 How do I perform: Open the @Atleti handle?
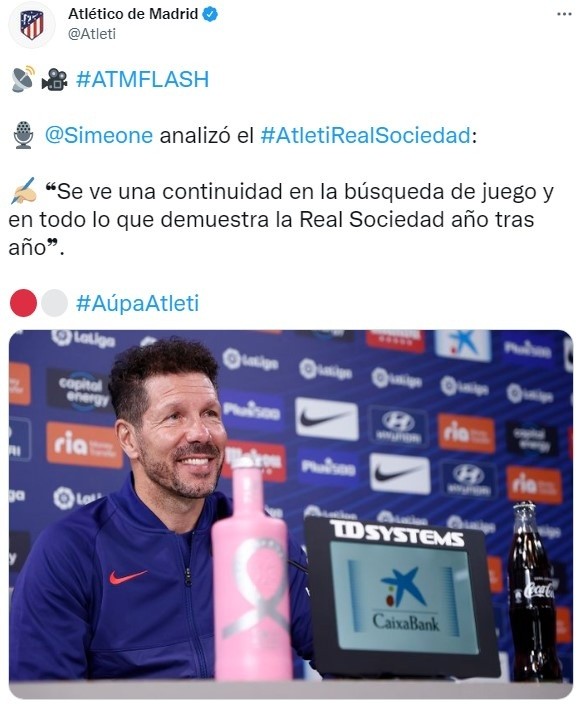pyautogui.click(x=92, y=34)
